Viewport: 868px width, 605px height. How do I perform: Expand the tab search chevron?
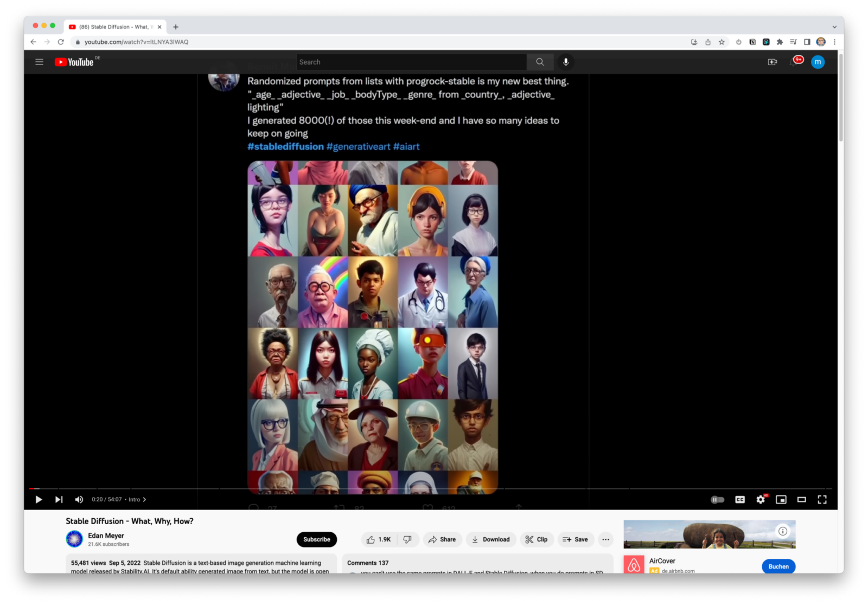tap(834, 27)
